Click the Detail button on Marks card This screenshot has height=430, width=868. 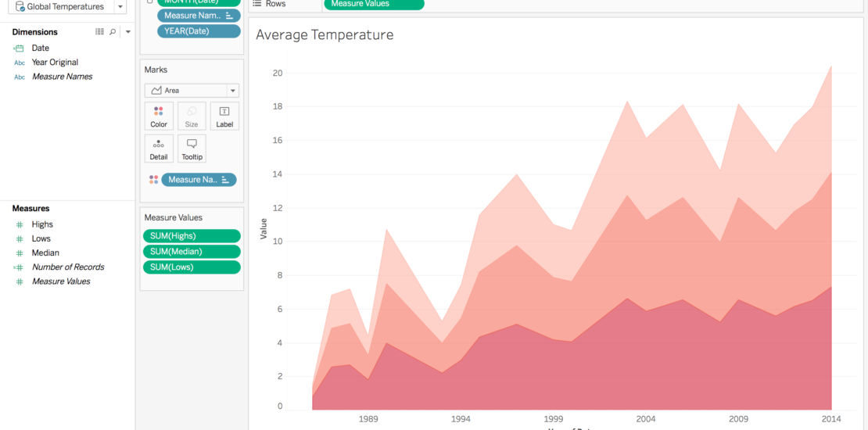click(158, 149)
